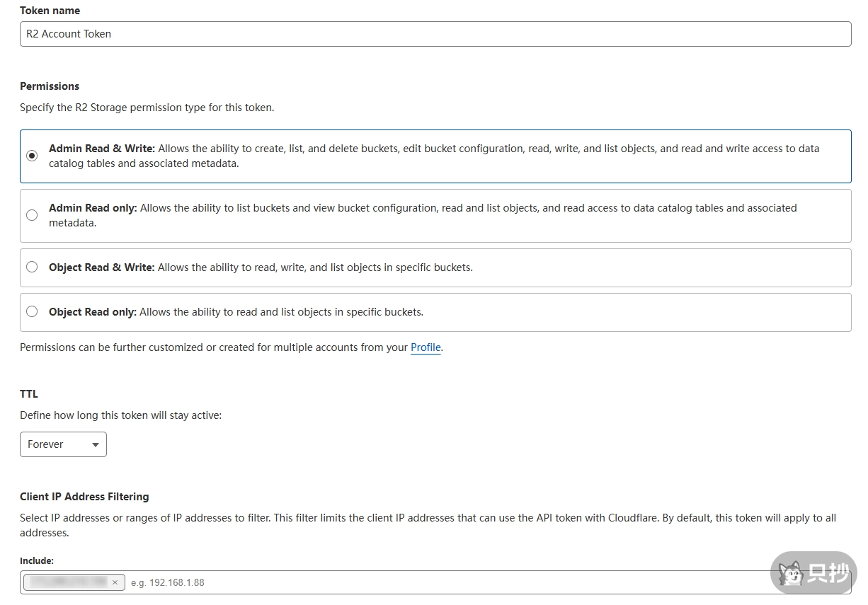
Task: Select the Admin Read & Write radio button
Action: 32,156
